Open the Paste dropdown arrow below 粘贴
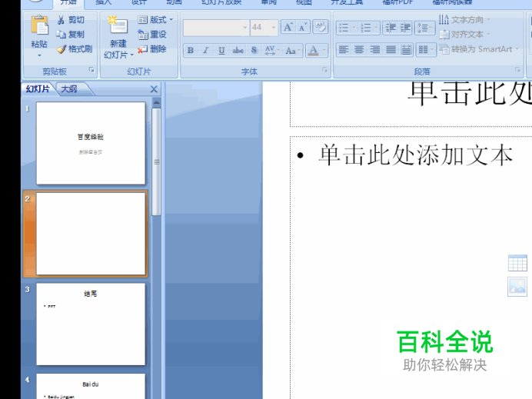Viewport: 532px width, 399px height. pyautogui.click(x=39, y=55)
